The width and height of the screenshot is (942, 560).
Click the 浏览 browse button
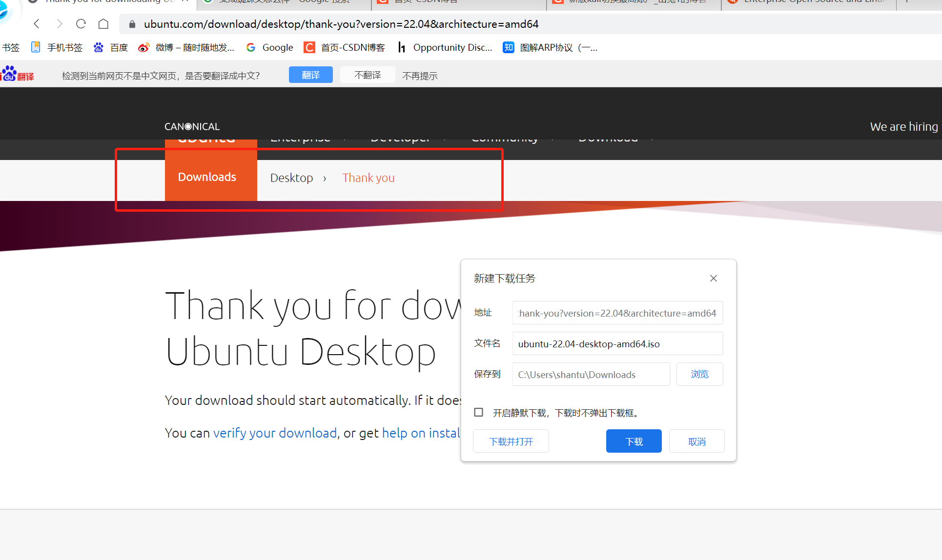click(699, 374)
